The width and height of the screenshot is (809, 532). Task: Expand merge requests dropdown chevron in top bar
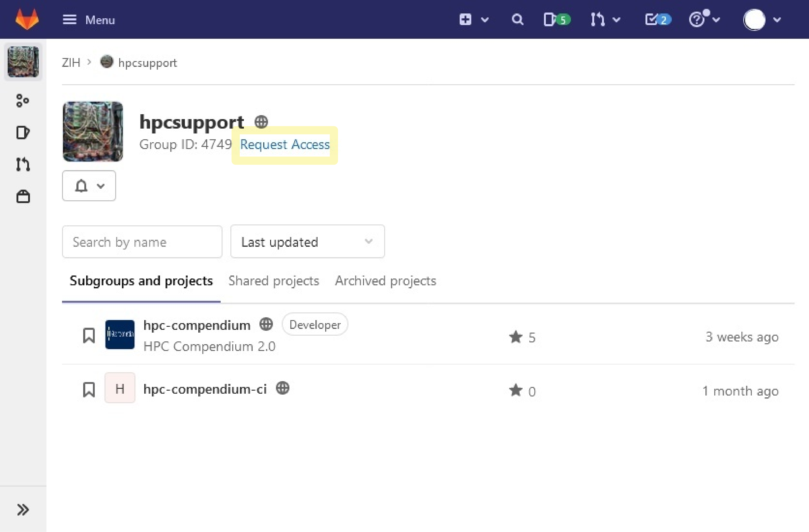click(x=616, y=20)
